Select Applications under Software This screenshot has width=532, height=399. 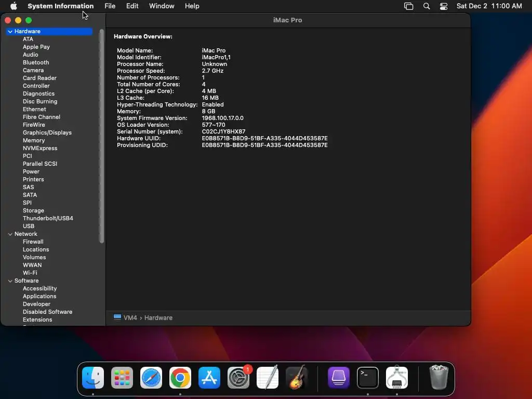click(39, 297)
